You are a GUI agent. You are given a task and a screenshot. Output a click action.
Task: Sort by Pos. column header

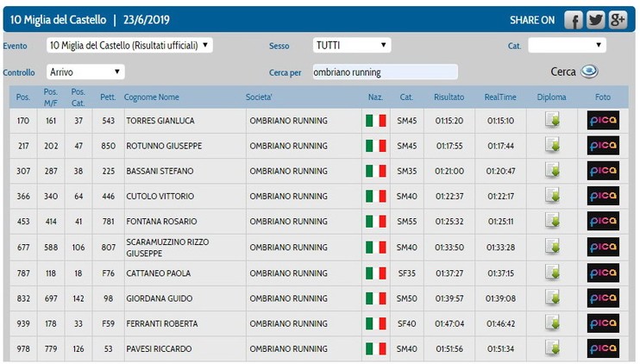[22, 97]
